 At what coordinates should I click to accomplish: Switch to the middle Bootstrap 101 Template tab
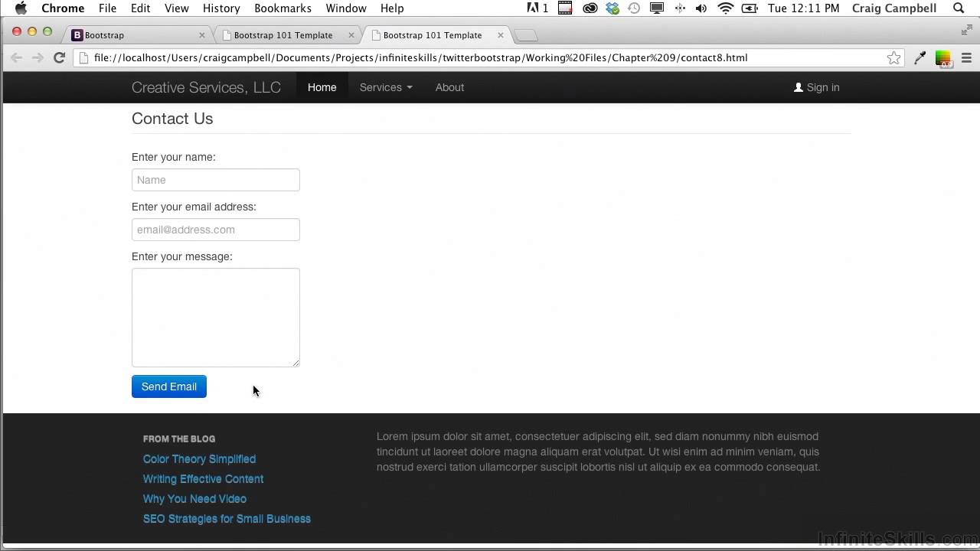[x=287, y=35]
